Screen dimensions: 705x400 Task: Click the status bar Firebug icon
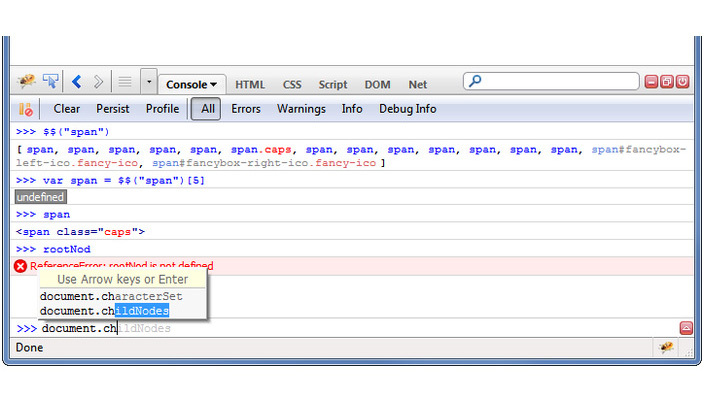point(666,347)
